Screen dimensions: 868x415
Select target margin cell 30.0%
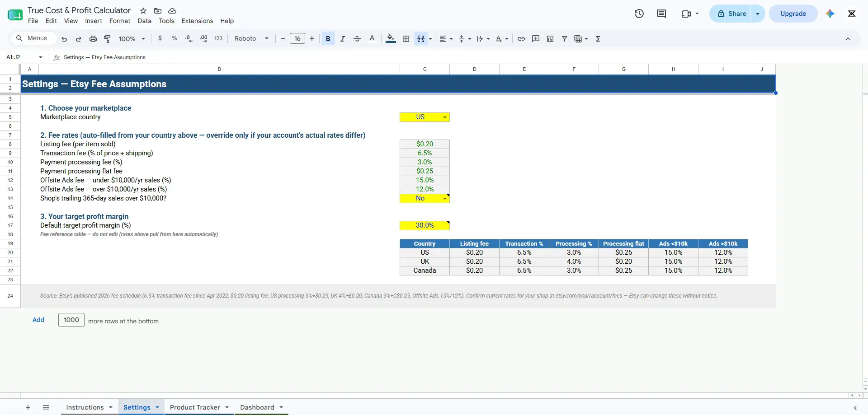tap(425, 225)
